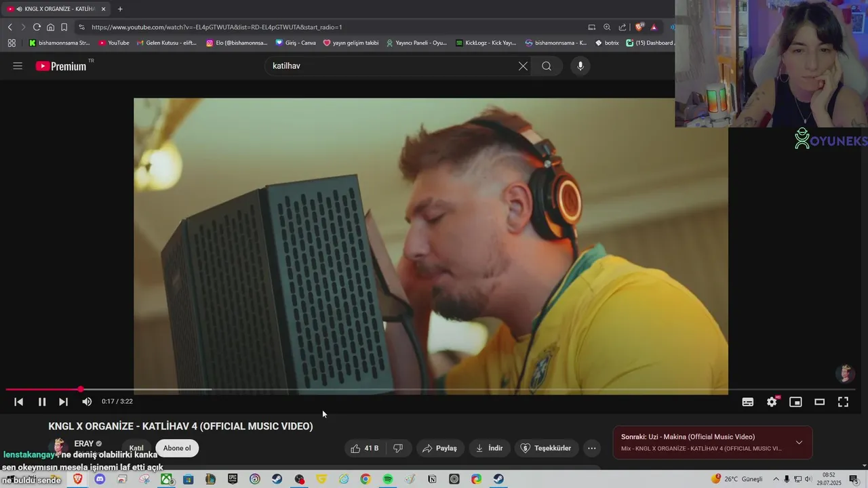Open the YouTube hamburger guide menu
Image resolution: width=868 pixels, height=488 pixels.
[18, 66]
